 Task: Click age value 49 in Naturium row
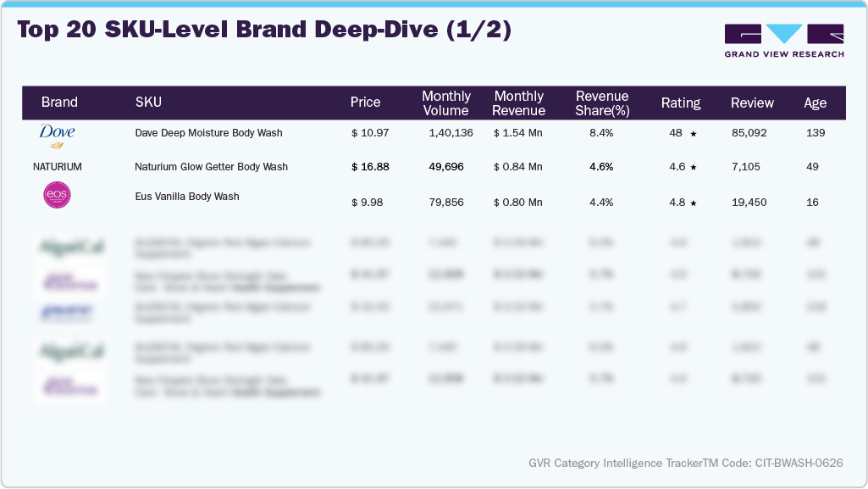(x=812, y=167)
